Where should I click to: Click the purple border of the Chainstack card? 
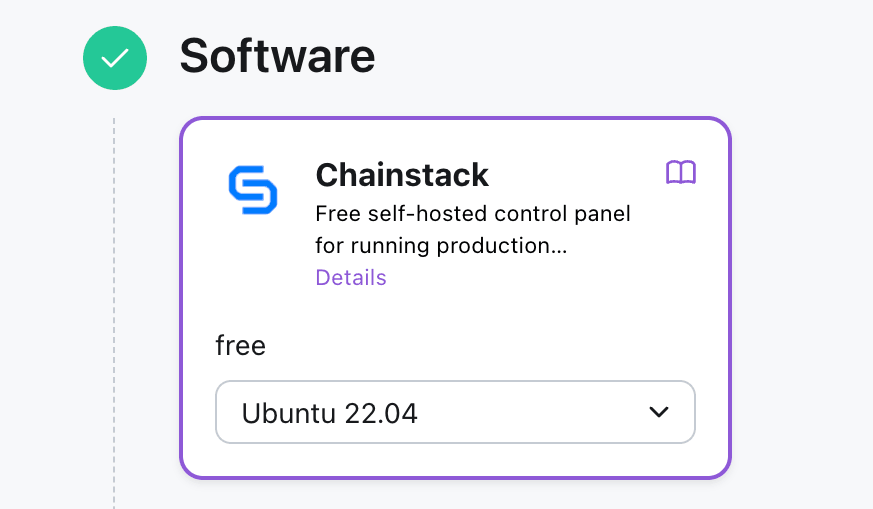[181, 300]
